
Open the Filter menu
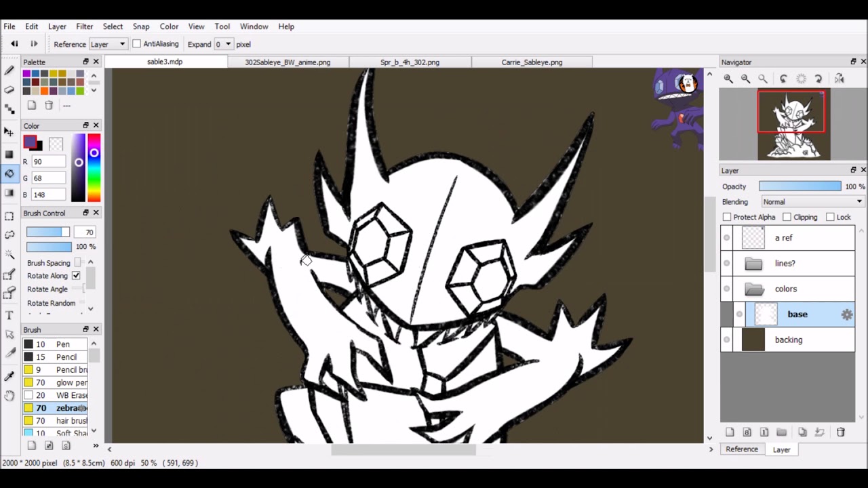(x=85, y=26)
